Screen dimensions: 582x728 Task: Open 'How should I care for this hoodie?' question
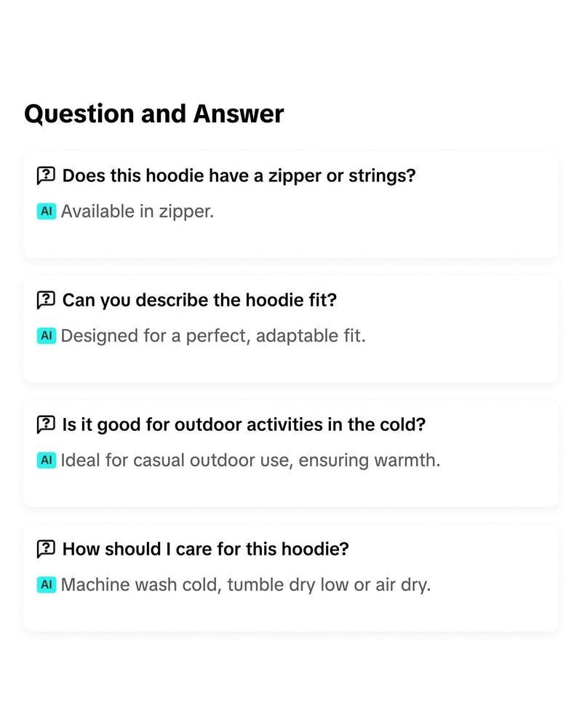(206, 549)
